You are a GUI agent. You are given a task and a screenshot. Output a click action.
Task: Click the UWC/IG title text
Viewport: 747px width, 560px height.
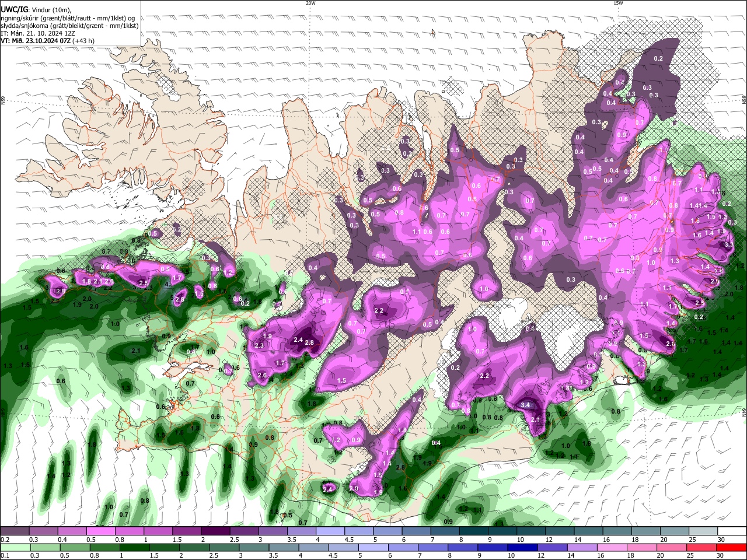(14, 9)
